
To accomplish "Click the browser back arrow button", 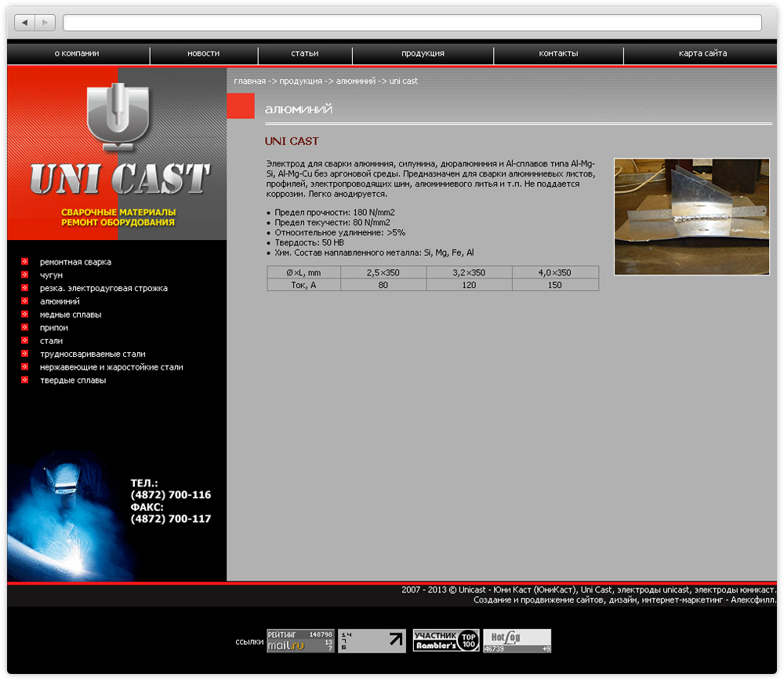I will point(24,23).
